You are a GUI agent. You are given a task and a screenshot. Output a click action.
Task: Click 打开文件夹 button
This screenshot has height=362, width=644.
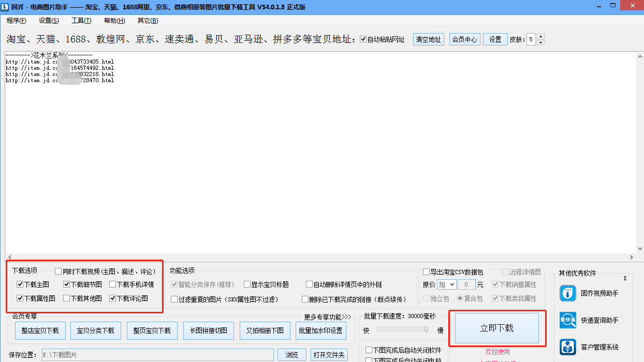pyautogui.click(x=329, y=355)
